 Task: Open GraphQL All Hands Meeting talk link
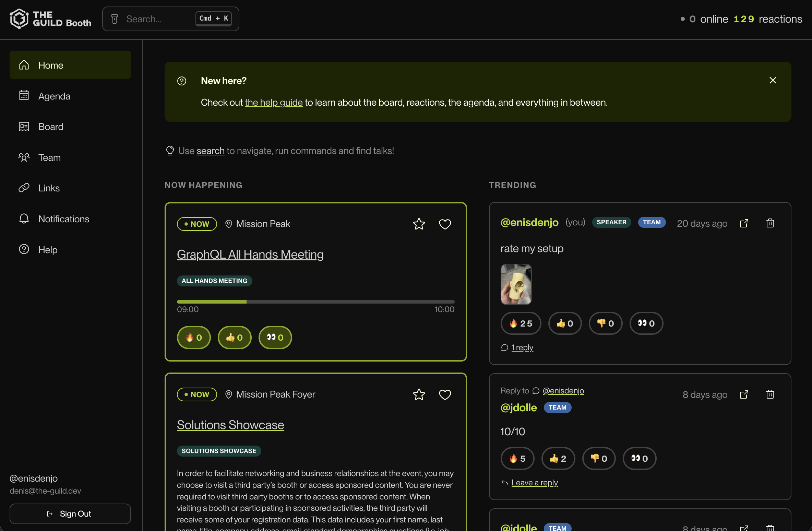(250, 254)
